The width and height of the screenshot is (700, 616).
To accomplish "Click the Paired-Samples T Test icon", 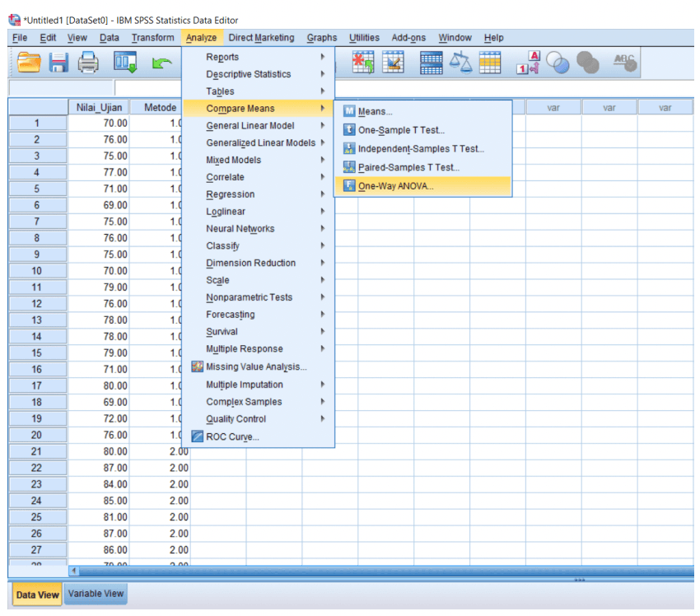I will pyautogui.click(x=349, y=167).
